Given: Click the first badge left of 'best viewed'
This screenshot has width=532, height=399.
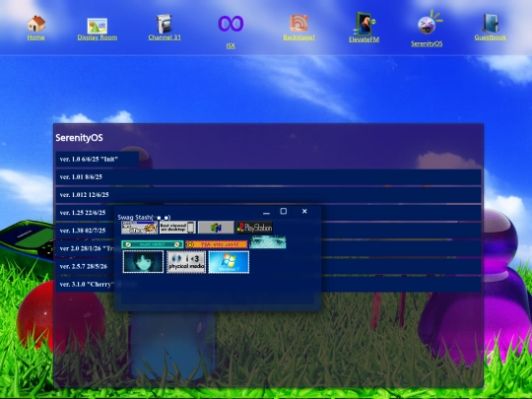Looking at the screenshot, I should tap(140, 228).
